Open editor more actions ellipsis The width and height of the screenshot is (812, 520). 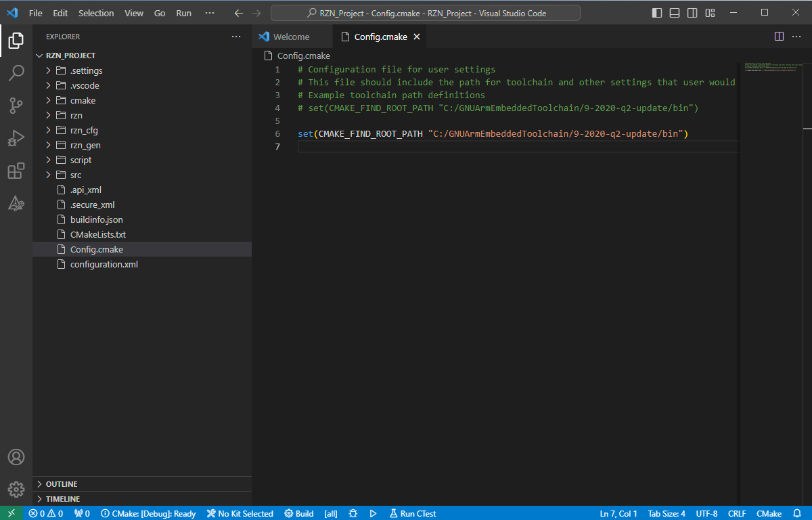coord(796,37)
